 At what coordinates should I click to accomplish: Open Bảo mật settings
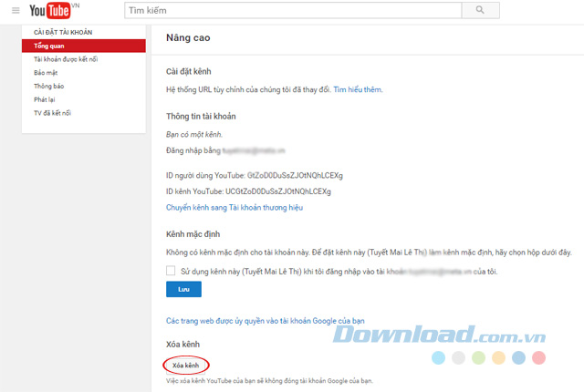(46, 73)
